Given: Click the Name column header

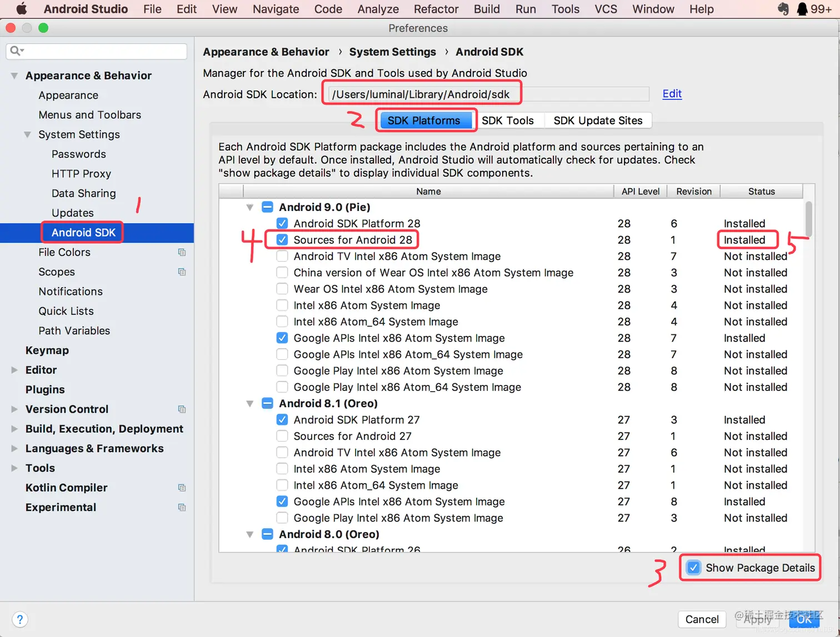Looking at the screenshot, I should (x=428, y=191).
